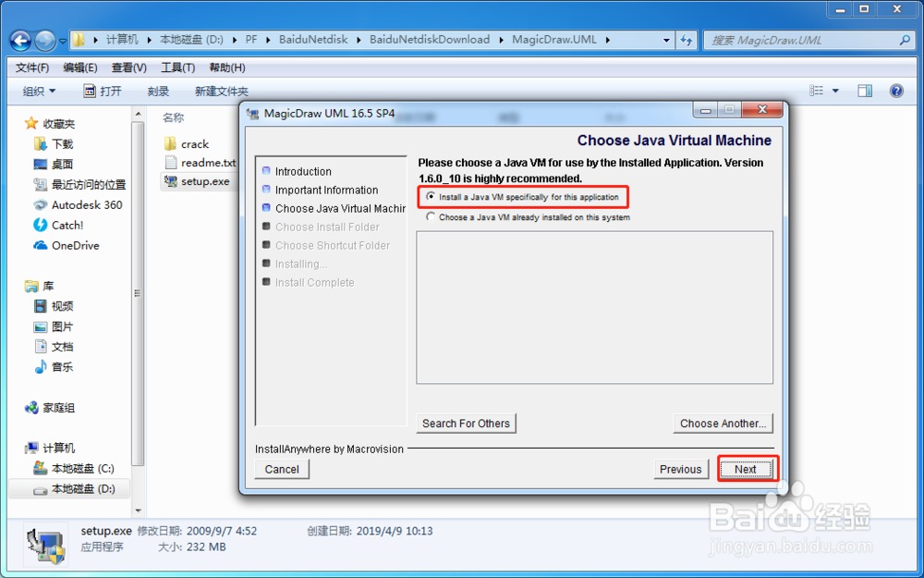Open 收藏夹 in navigation pane
924x578 pixels.
point(50,124)
